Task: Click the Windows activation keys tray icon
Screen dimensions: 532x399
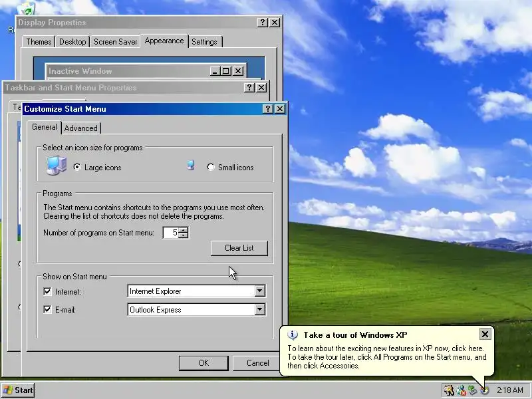Action: [448, 390]
